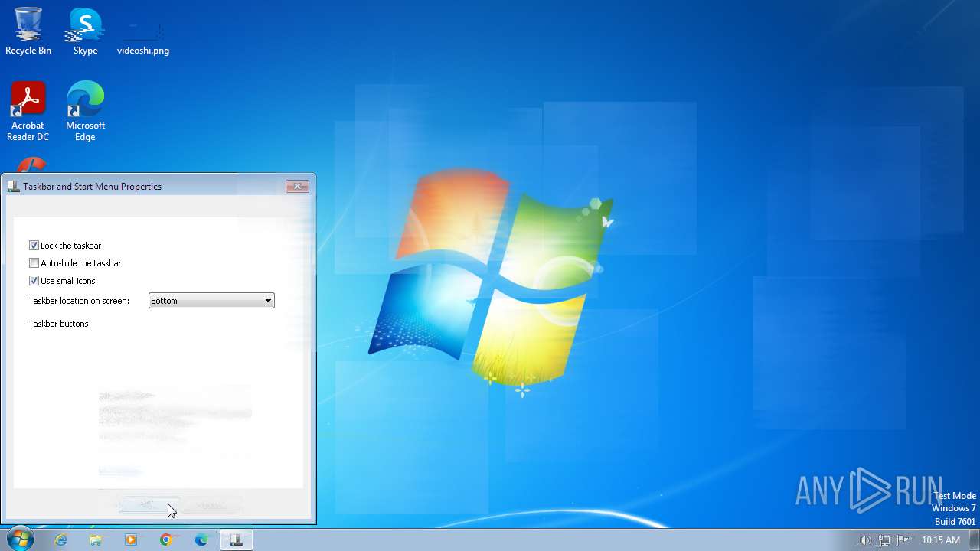
Task: Click the 10:15 AM system clock
Action: point(941,540)
